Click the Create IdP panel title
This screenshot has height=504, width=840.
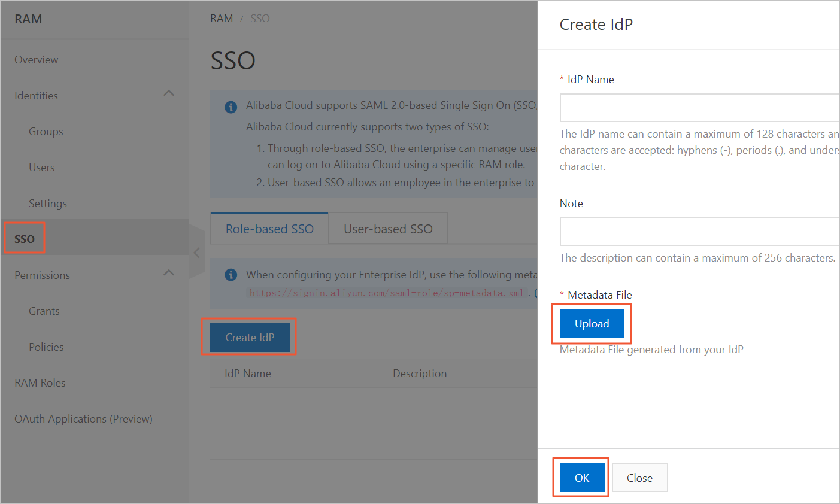596,25
